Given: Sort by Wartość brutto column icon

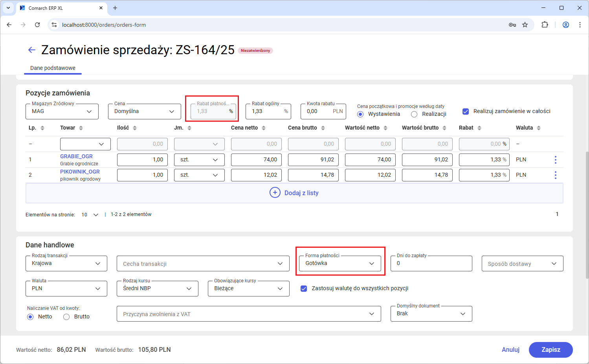Looking at the screenshot, I should click(444, 128).
